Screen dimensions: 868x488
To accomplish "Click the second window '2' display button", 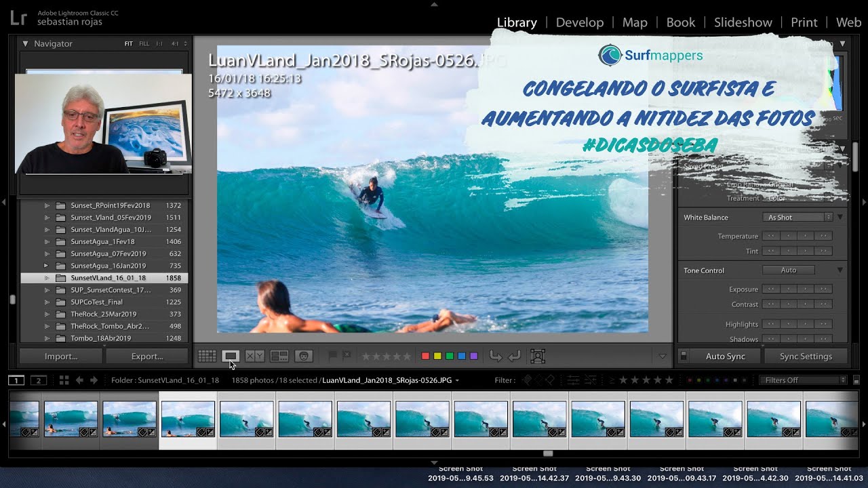I will [x=39, y=380].
